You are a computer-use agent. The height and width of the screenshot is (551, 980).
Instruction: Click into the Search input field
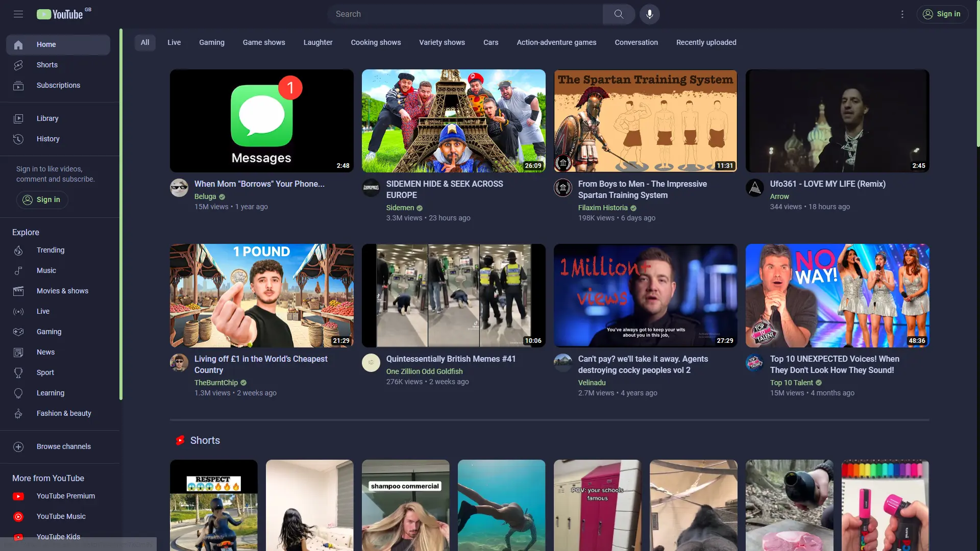pos(464,14)
